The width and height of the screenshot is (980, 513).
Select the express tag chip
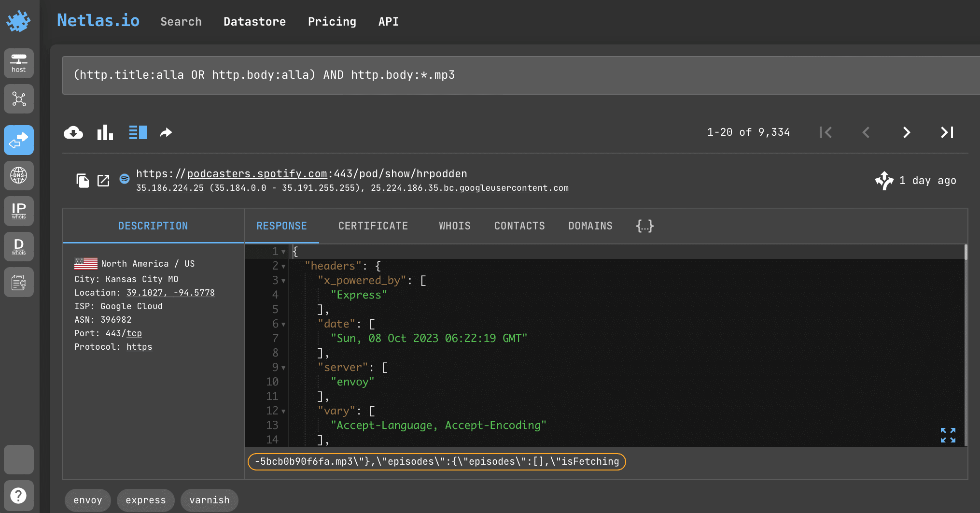tap(146, 500)
